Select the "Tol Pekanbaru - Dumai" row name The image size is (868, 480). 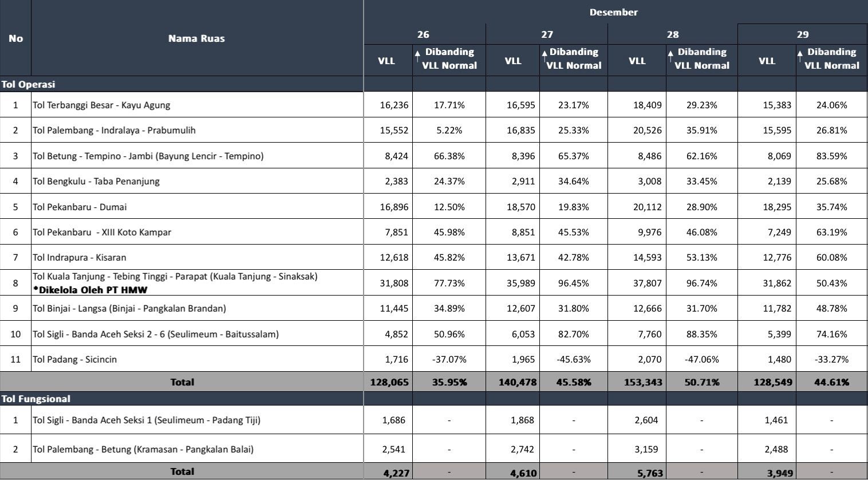(x=80, y=207)
